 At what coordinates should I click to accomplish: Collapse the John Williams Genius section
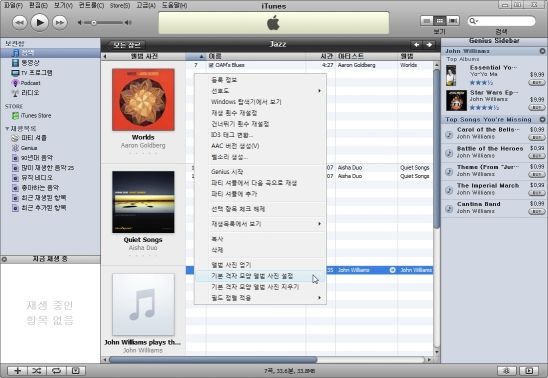(x=542, y=51)
